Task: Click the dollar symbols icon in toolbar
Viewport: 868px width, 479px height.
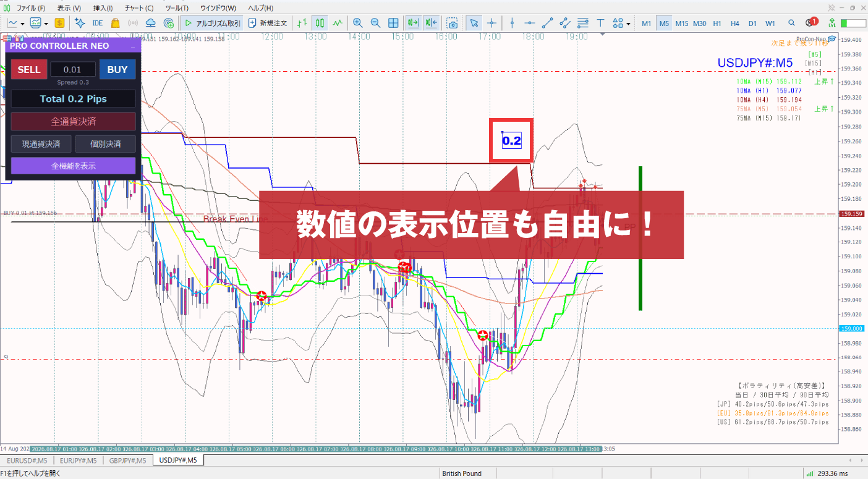Action: coord(59,23)
